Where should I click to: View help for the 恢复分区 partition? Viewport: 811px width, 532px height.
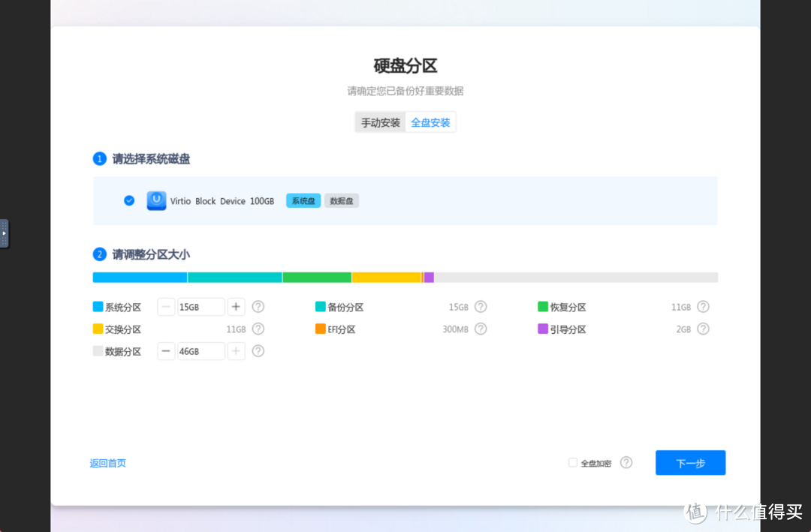(703, 306)
